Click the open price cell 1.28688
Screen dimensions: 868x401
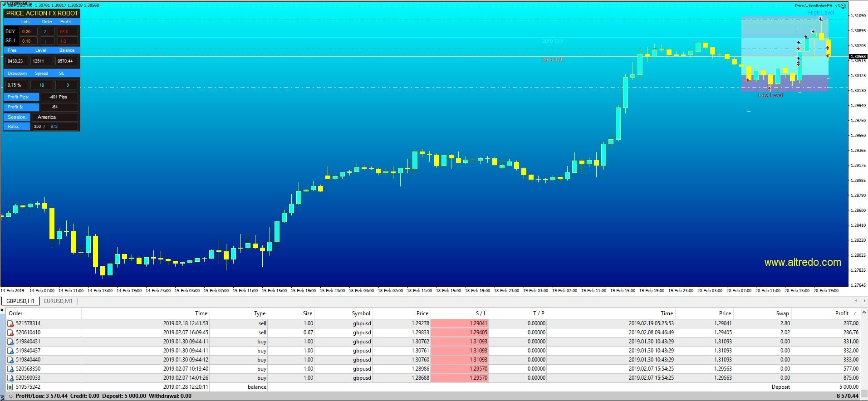tap(420, 378)
